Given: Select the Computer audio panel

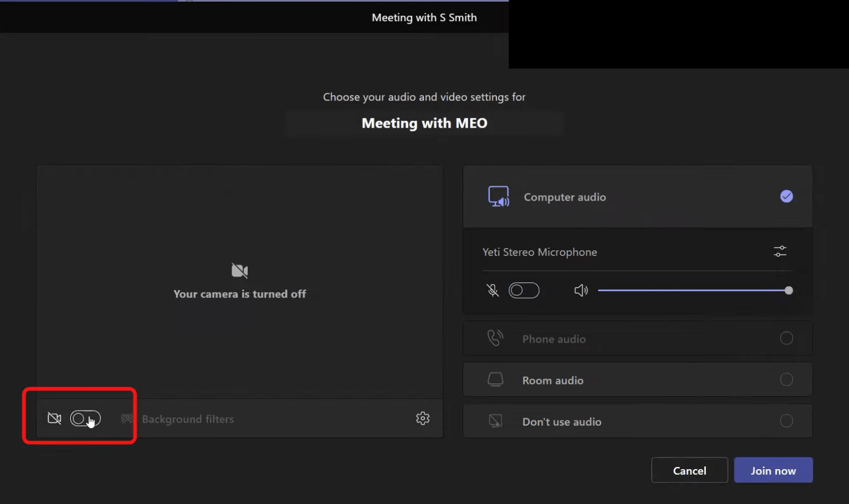Looking at the screenshot, I should pos(637,197).
